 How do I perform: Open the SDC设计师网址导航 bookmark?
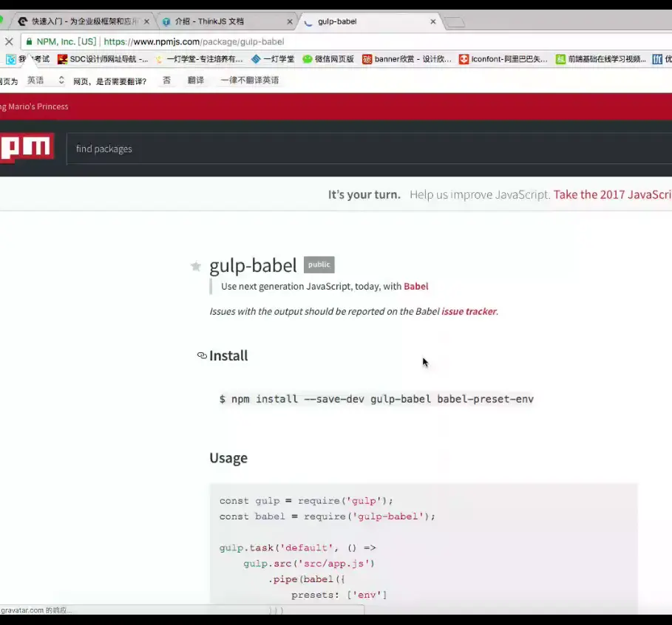click(x=103, y=59)
